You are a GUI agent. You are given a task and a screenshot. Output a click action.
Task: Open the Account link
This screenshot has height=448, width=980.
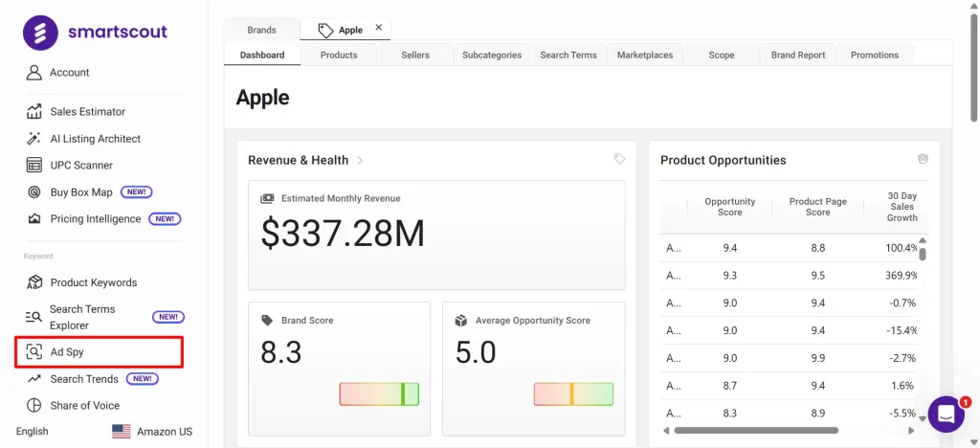click(69, 73)
